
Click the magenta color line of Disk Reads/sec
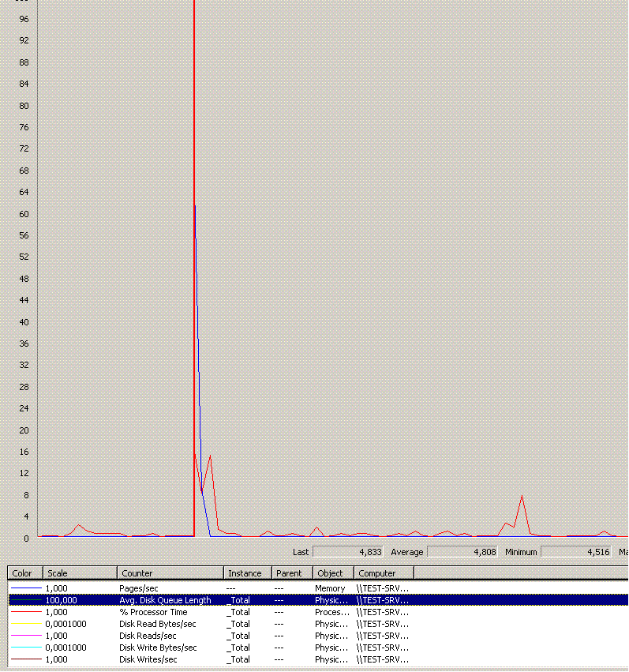click(25, 636)
